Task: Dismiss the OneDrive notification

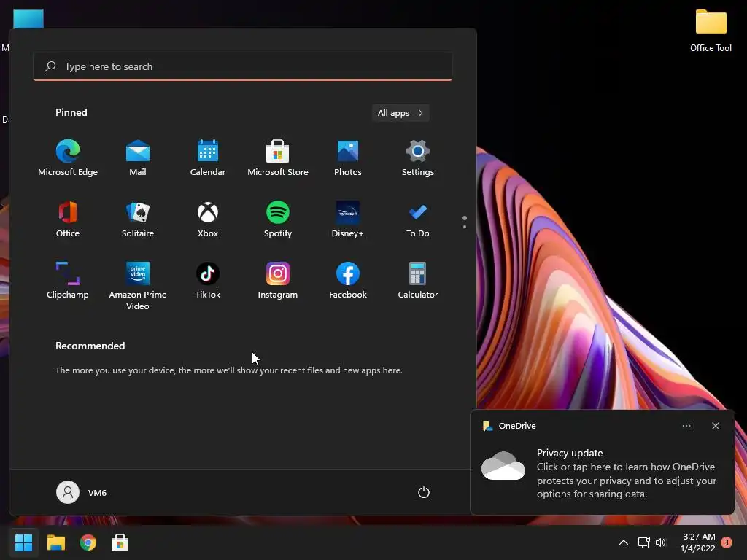Action: [x=716, y=426]
